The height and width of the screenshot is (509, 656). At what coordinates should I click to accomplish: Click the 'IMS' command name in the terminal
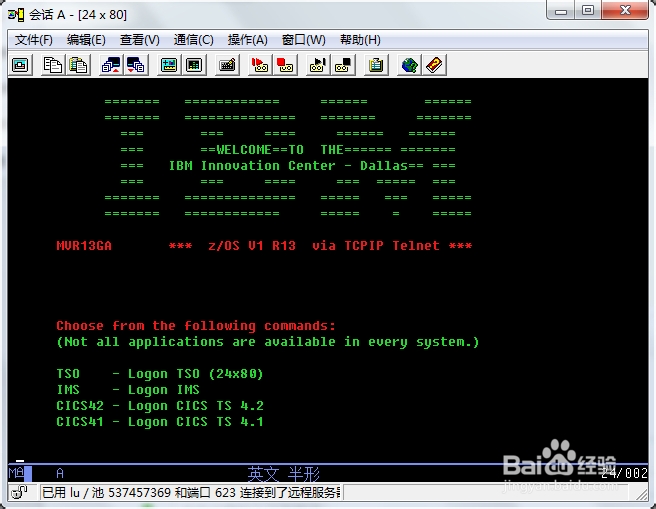pyautogui.click(x=68, y=389)
